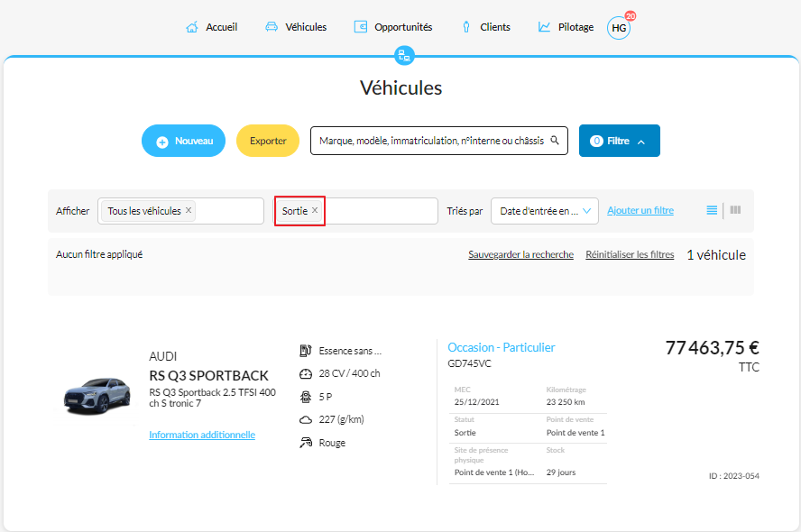Screen dimensions: 801x532
Task: Click the 77 463,75 € price
Action: click(712, 348)
